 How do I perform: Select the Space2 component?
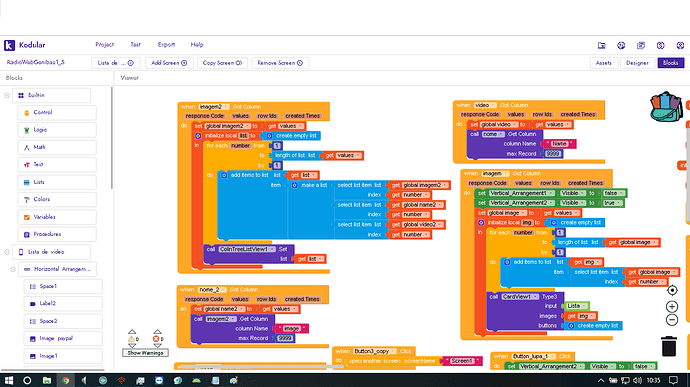click(62, 321)
